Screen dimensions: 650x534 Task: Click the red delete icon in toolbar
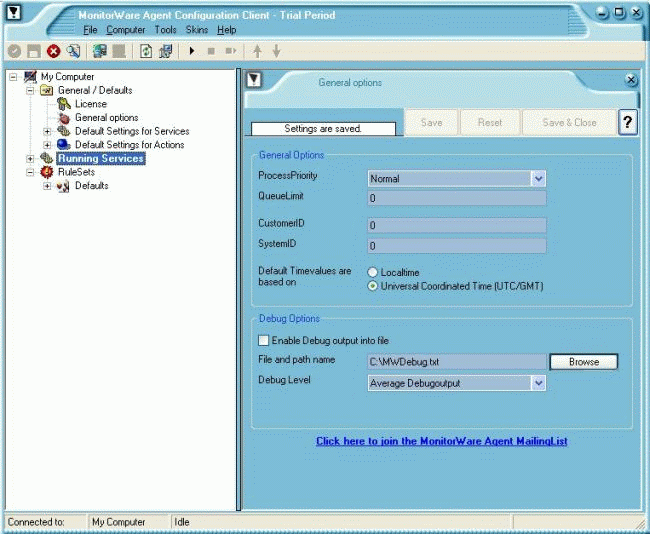point(53,51)
